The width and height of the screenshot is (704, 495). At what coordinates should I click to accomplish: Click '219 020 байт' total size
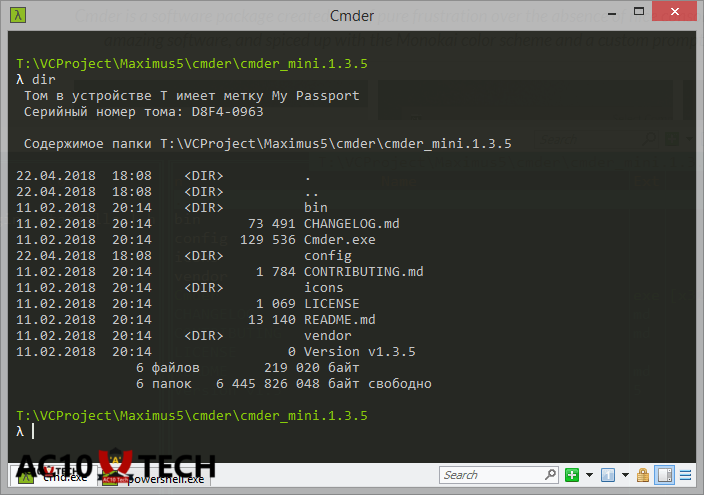click(312, 368)
